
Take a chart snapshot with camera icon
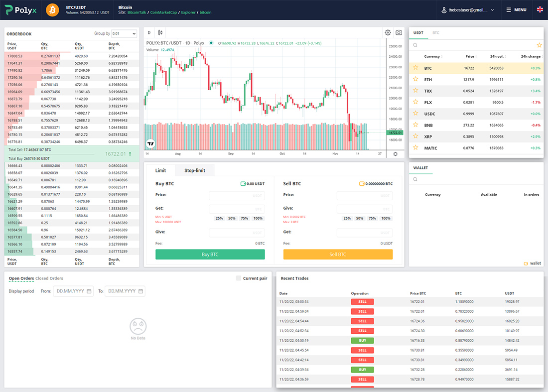point(399,32)
